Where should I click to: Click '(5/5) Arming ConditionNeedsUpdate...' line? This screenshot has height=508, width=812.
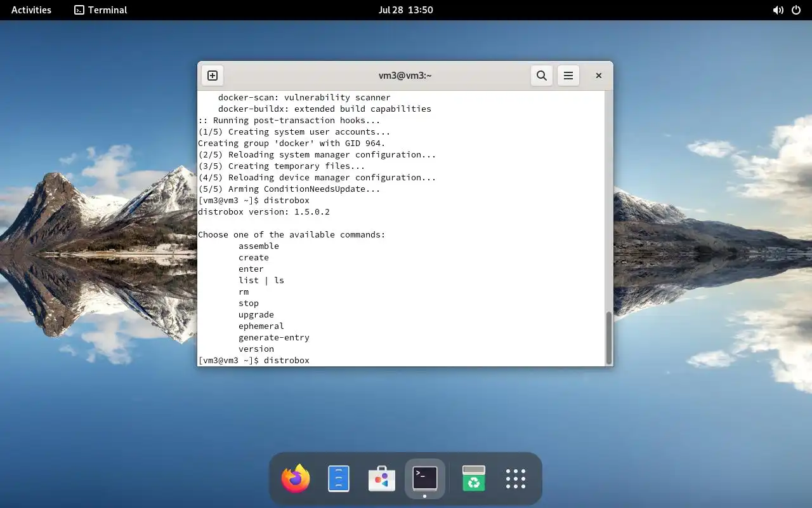pos(289,189)
